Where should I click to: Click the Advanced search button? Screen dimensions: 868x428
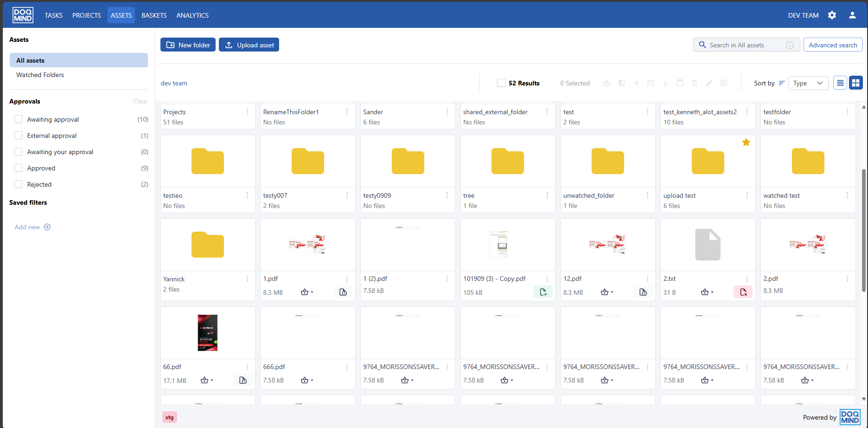click(x=832, y=45)
